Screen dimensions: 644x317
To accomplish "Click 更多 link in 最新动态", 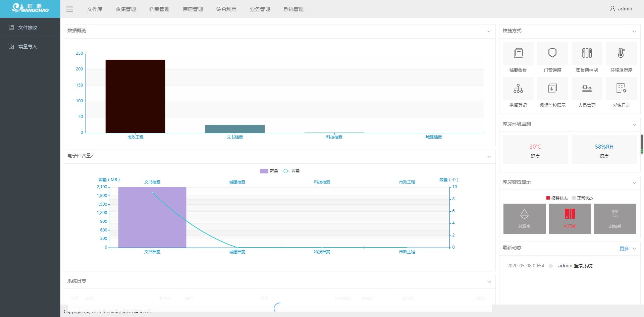I will 624,249.
